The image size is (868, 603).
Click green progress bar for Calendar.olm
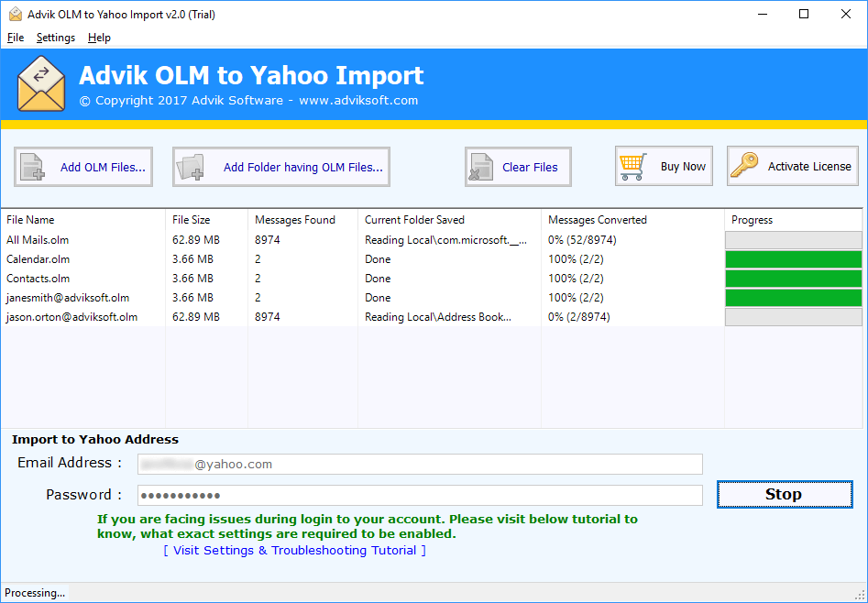793,259
